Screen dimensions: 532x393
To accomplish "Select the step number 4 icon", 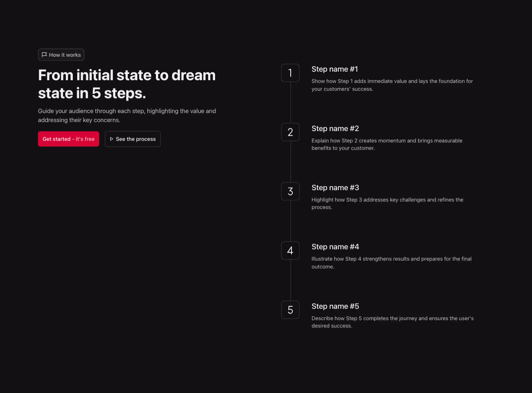I will click(290, 251).
